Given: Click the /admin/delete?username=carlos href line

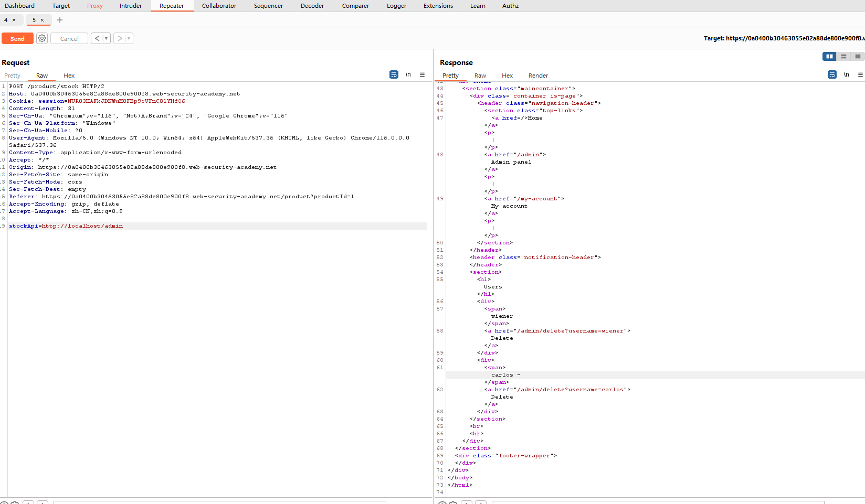Looking at the screenshot, I should coord(557,390).
